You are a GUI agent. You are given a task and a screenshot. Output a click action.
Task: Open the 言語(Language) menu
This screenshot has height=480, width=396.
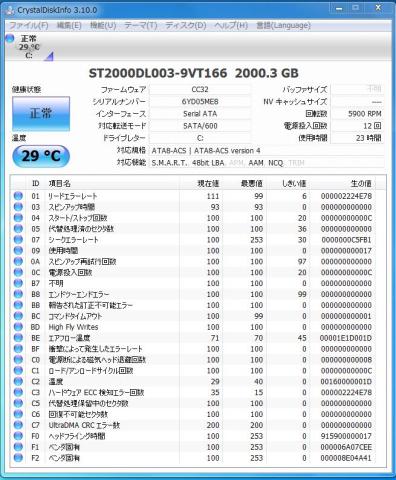click(x=283, y=25)
